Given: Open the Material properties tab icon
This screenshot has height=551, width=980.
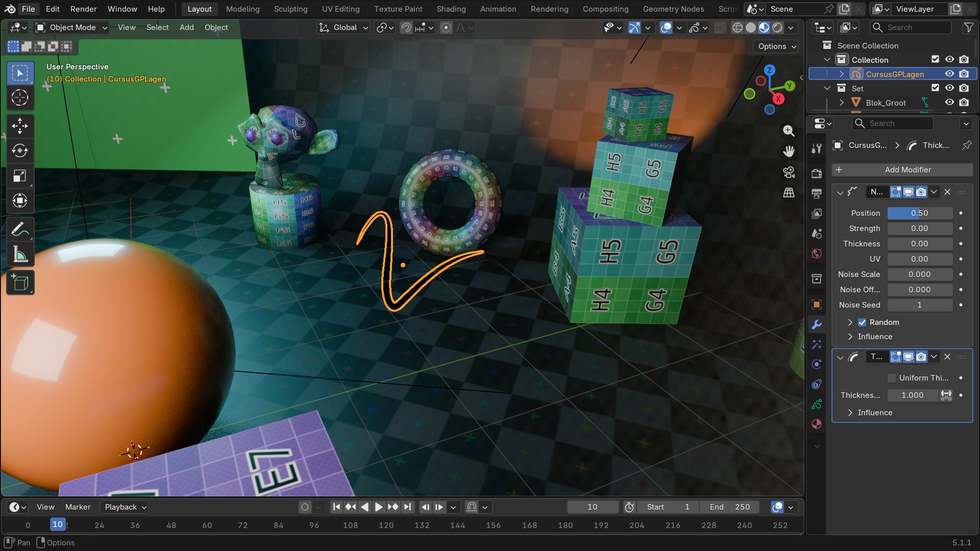Looking at the screenshot, I should 817,424.
